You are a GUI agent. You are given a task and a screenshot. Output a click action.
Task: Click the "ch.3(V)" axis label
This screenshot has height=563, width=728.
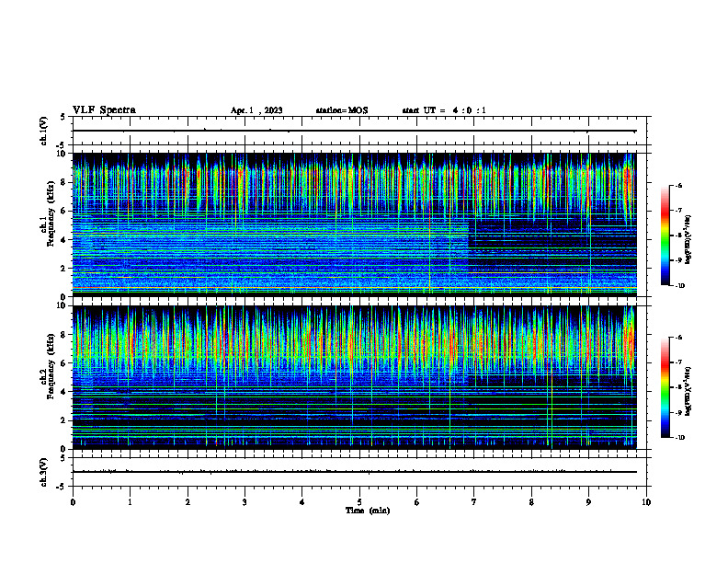(43, 472)
